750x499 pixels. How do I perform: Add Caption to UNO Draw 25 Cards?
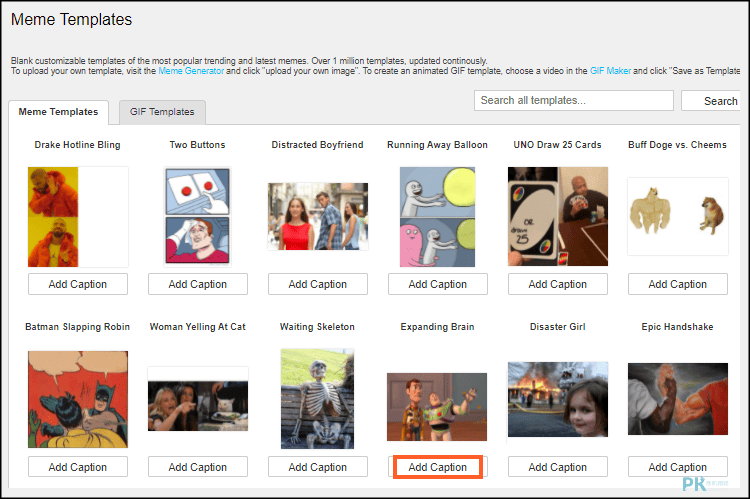pos(558,284)
